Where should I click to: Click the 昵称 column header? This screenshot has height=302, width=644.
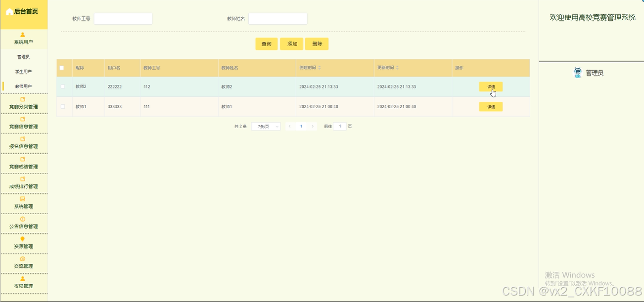pyautogui.click(x=80, y=68)
